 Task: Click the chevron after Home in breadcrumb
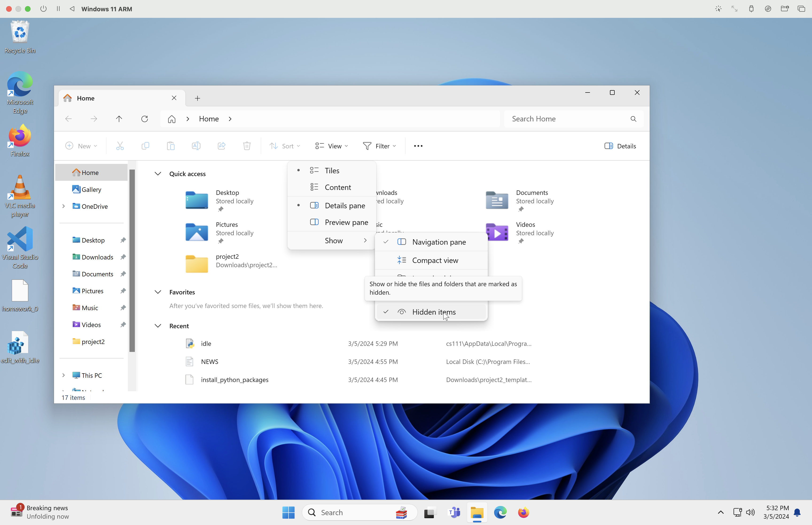click(x=230, y=119)
